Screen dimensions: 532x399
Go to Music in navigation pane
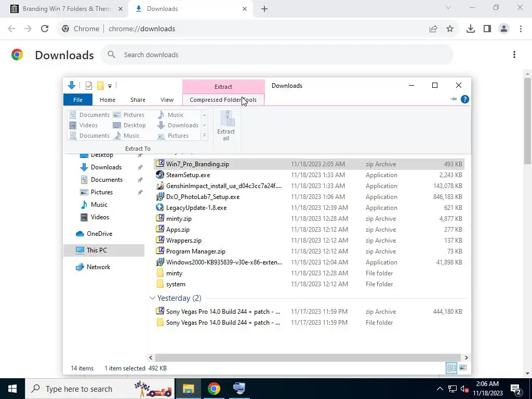click(x=99, y=205)
